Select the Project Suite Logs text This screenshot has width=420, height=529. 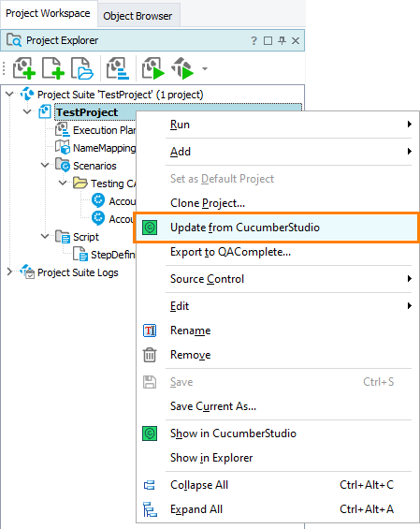tap(78, 272)
